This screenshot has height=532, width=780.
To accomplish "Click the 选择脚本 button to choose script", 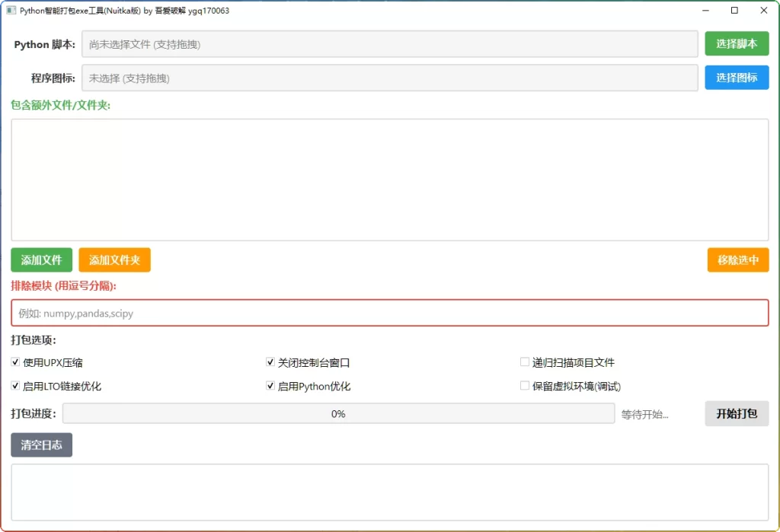I will 736,43.
